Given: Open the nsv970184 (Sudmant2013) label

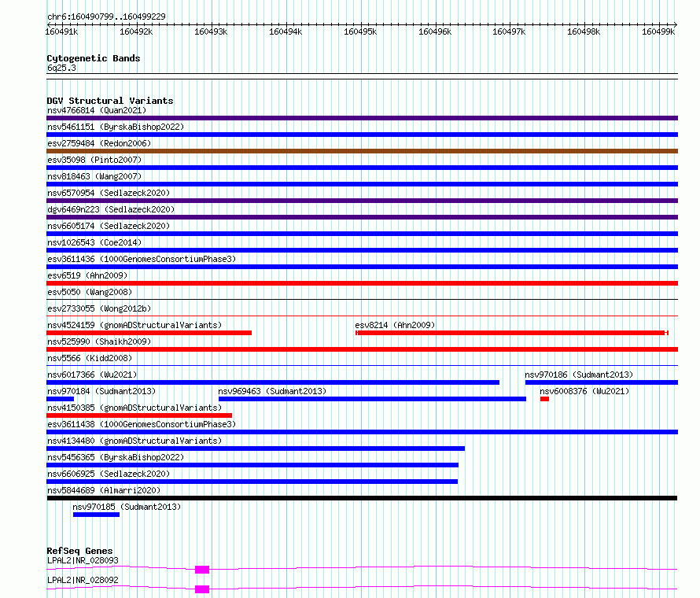Looking at the screenshot, I should click(101, 391).
